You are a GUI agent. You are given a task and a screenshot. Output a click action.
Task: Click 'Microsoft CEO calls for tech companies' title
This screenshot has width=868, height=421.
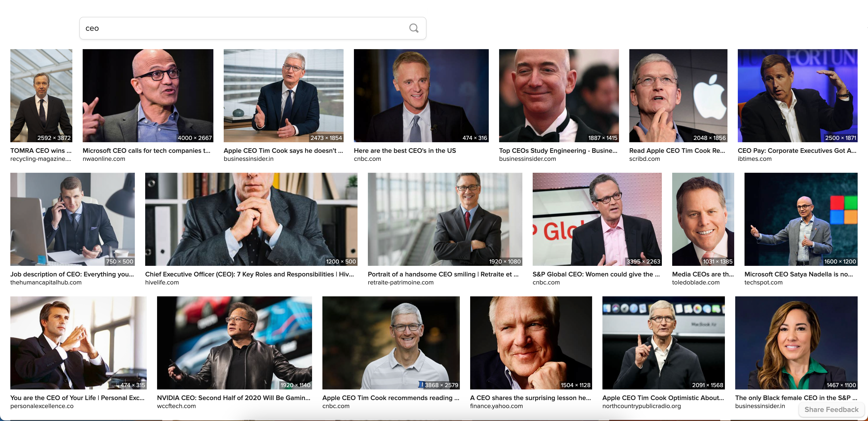coord(146,151)
